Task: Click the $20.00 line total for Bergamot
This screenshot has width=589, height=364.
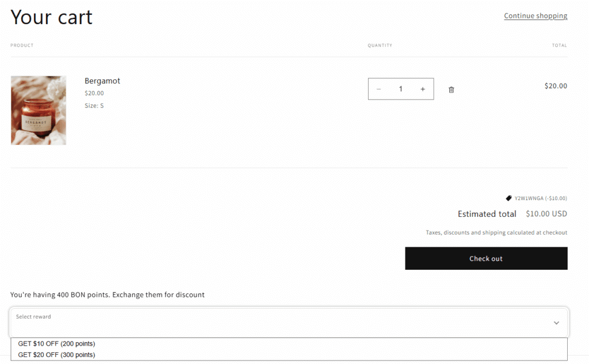Action: [x=556, y=86]
